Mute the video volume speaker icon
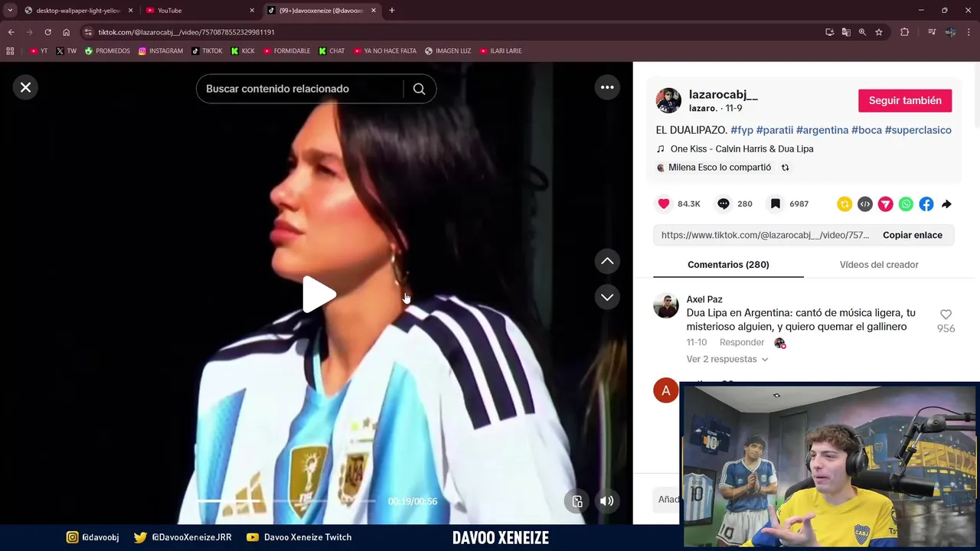 point(606,501)
